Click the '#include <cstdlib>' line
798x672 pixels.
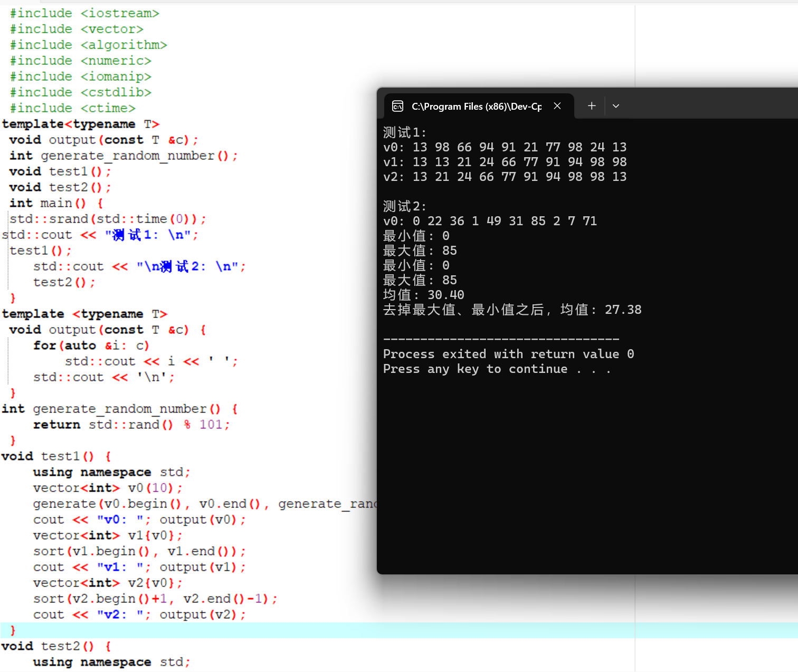(80, 92)
